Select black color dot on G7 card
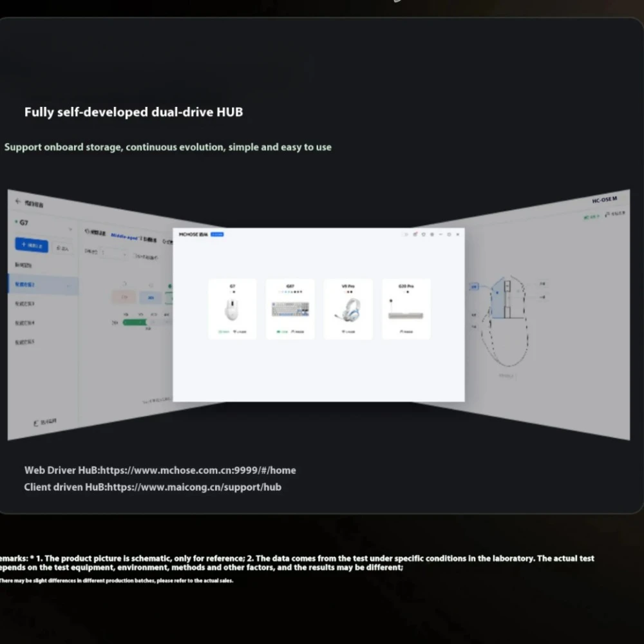The image size is (644, 644). (234, 292)
